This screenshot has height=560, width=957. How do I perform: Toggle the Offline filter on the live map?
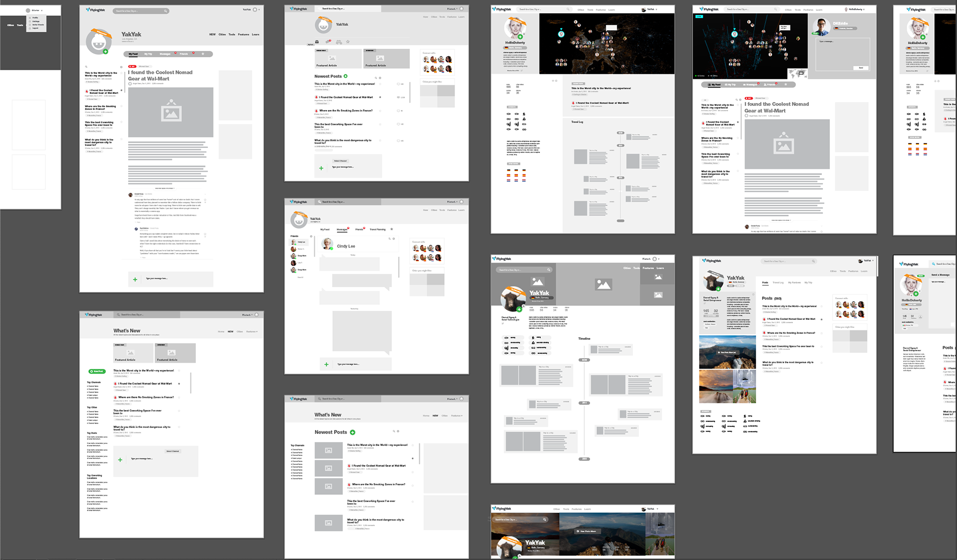pyautogui.click(x=713, y=76)
